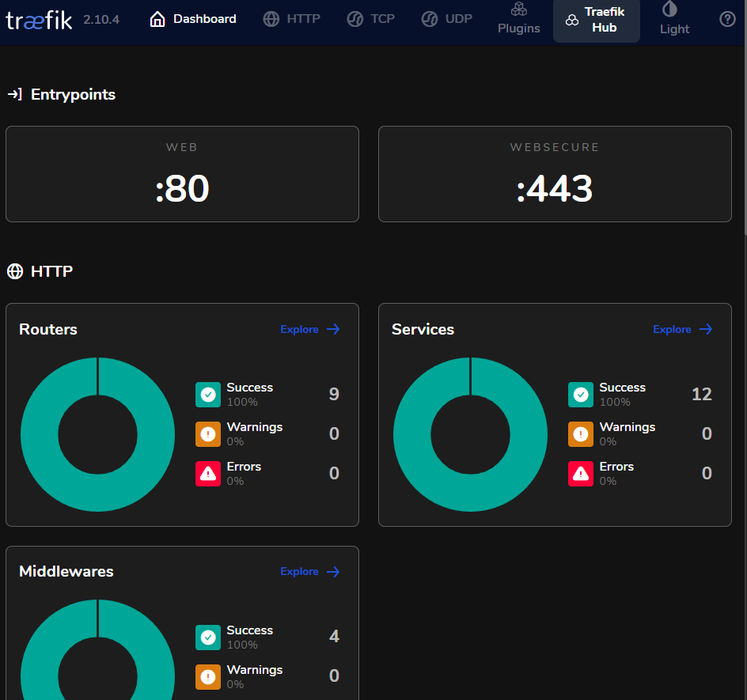Select the UDP navigation icon
Screen dimensions: 747x700
tap(430, 18)
